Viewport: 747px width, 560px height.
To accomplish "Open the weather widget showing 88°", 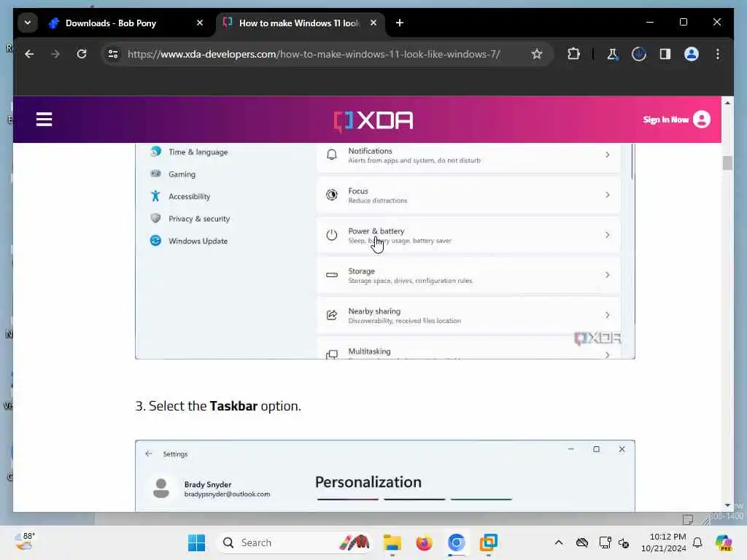I will coord(25,542).
